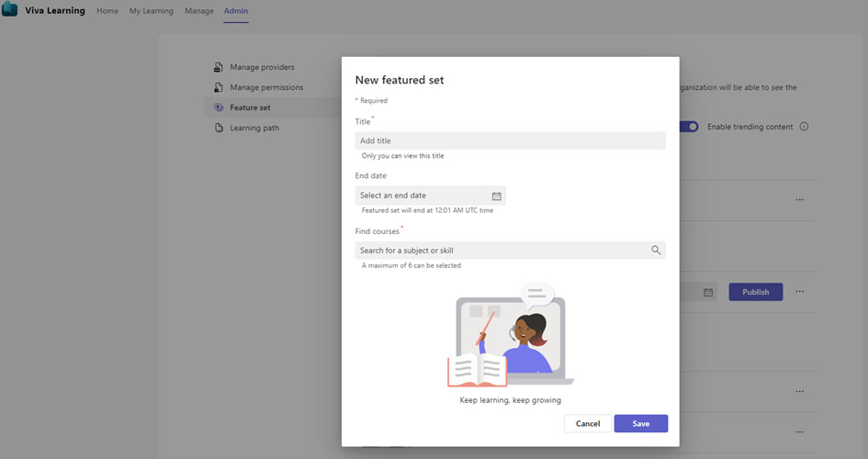
Task: Click the Add title input field
Action: [x=510, y=140]
